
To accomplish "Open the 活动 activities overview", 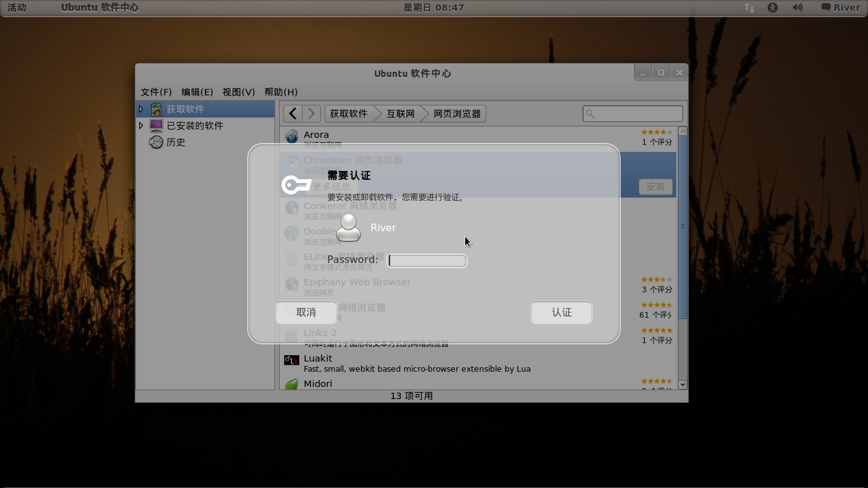I will [x=17, y=8].
